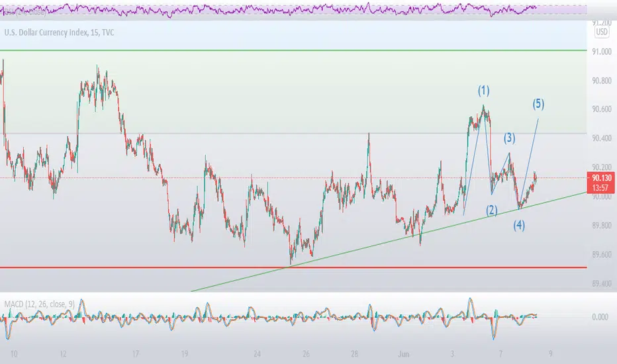Click the date label 10 on time axis
The width and height of the screenshot is (617, 364).
14,354
